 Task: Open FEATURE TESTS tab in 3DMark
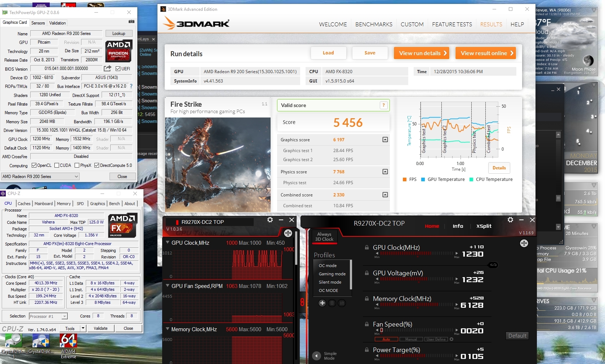[452, 25]
